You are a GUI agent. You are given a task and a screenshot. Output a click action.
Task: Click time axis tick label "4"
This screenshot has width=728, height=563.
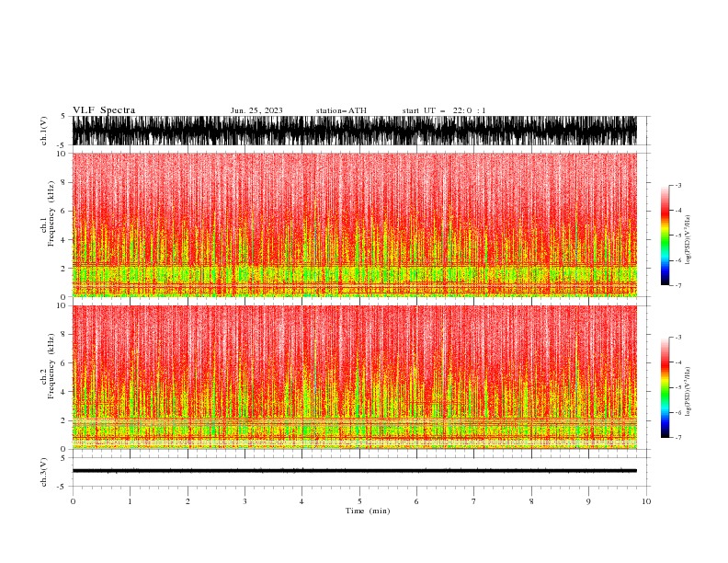click(301, 501)
